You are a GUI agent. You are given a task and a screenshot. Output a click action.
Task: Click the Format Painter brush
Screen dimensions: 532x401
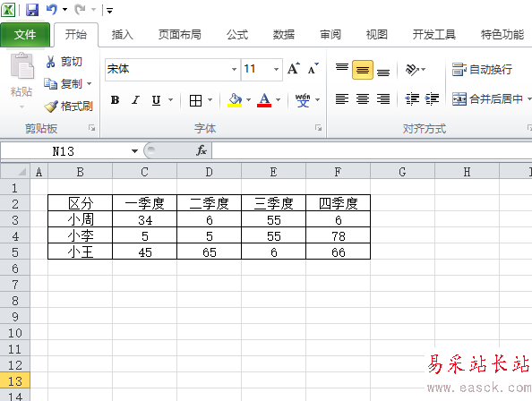click(69, 107)
